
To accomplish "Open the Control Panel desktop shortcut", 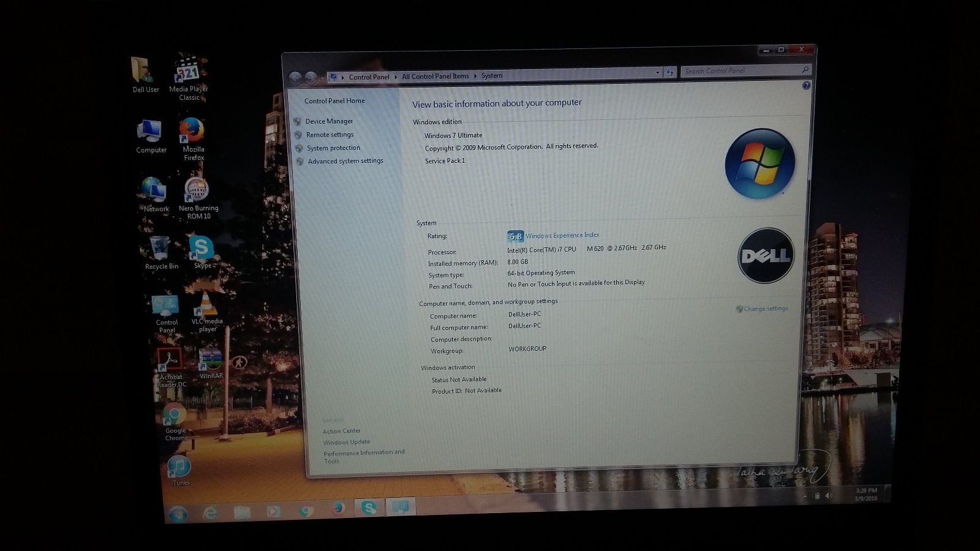I will pos(167,314).
